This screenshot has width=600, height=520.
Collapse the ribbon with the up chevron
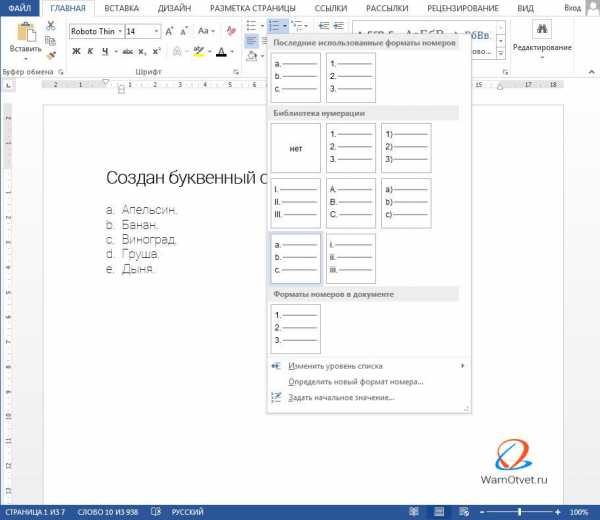tap(592, 72)
